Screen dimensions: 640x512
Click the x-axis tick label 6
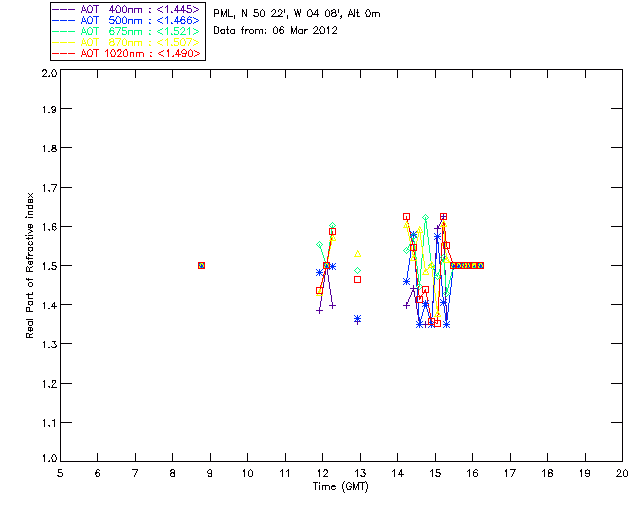(98, 474)
